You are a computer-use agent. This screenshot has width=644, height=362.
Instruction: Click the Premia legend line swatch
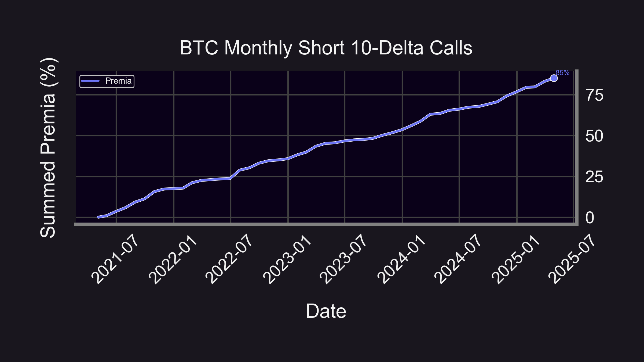[90, 81]
